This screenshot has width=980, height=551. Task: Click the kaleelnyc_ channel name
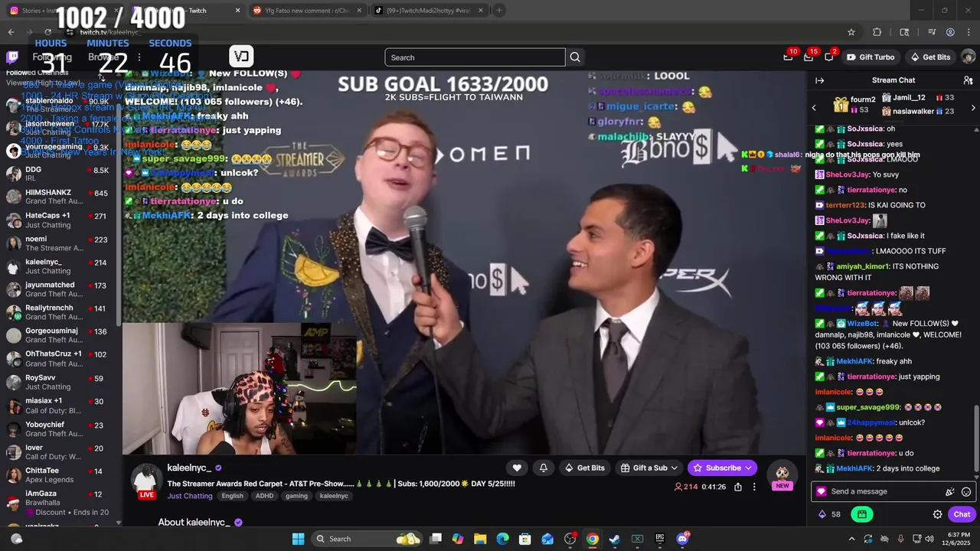tap(189, 468)
